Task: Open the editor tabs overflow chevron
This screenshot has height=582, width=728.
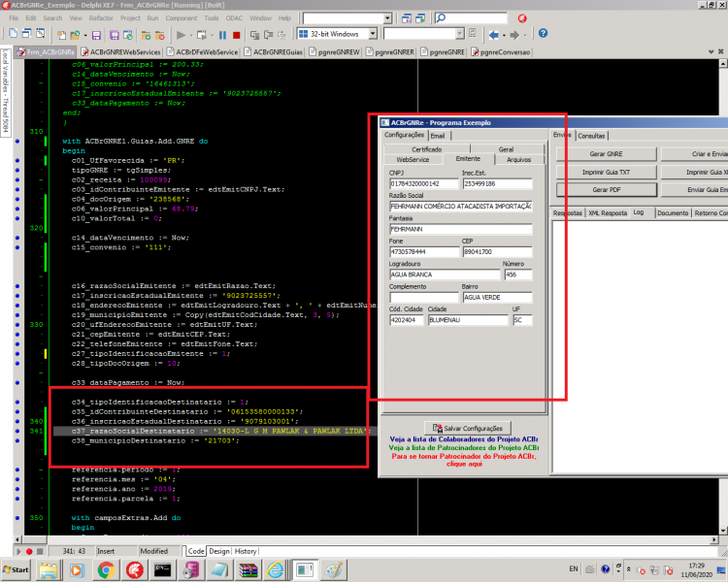Action: tap(711, 51)
